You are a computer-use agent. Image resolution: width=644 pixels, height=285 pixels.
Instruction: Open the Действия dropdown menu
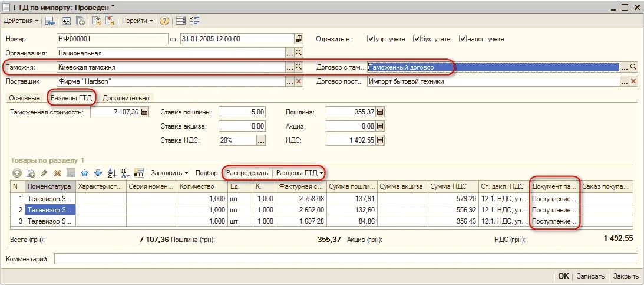click(21, 21)
